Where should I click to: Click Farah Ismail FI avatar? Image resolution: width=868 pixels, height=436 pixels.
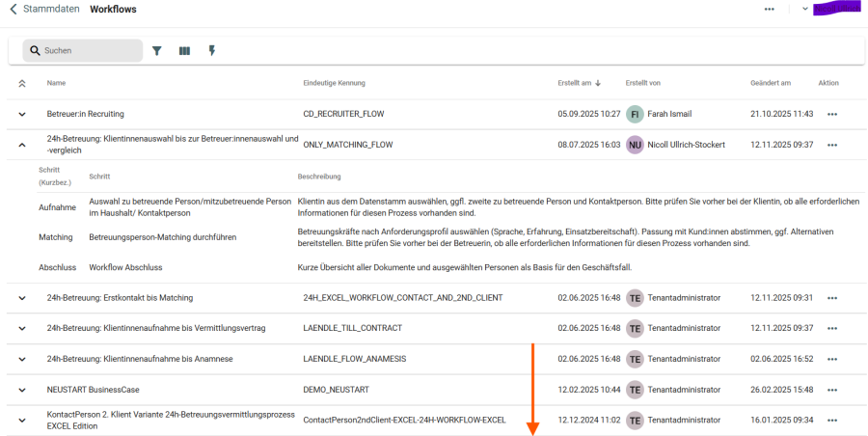point(635,114)
